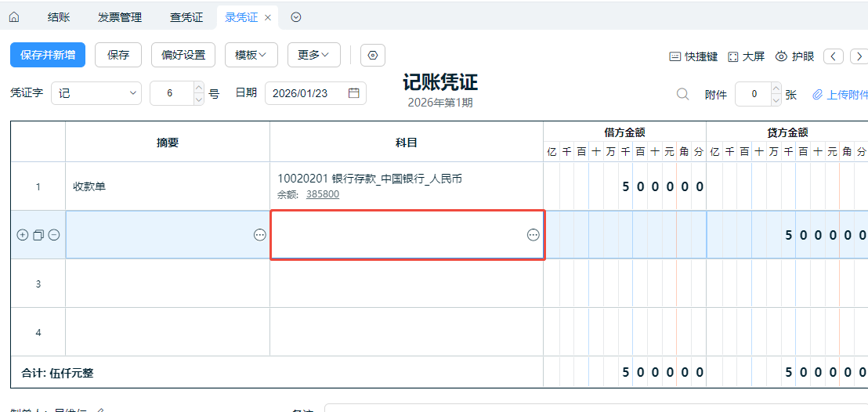This screenshot has height=412, width=868.
Task: Toggle 护眼 eye-protection mode
Action: 795,56
